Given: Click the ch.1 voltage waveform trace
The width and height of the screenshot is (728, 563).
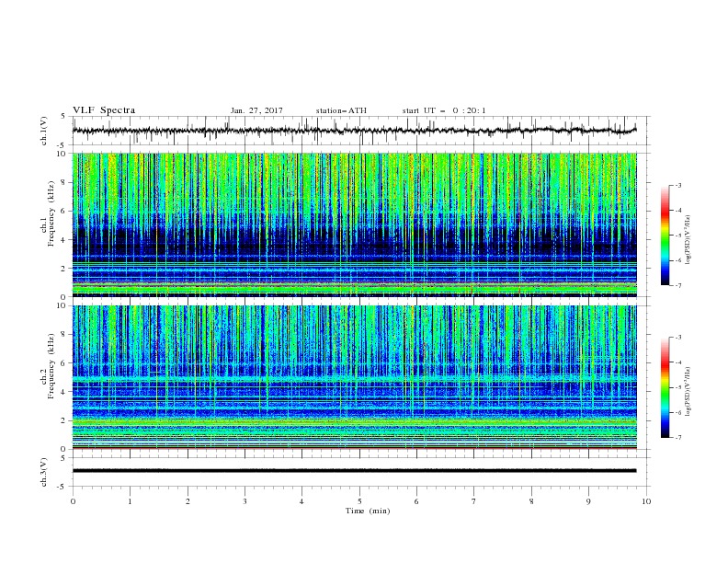Looking at the screenshot, I should [354, 131].
